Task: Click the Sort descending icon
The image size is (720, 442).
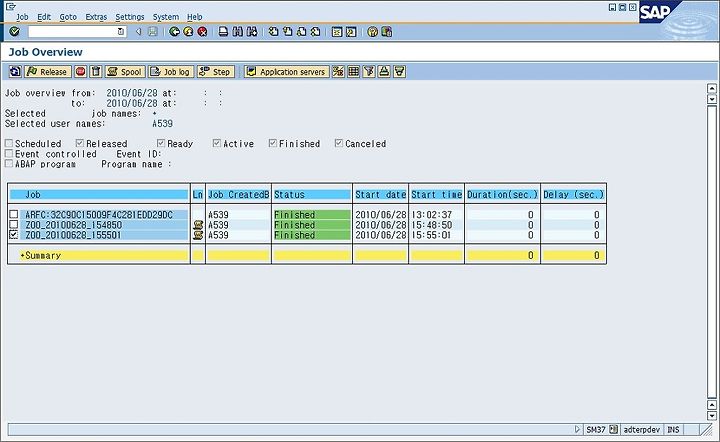Action: tap(399, 72)
